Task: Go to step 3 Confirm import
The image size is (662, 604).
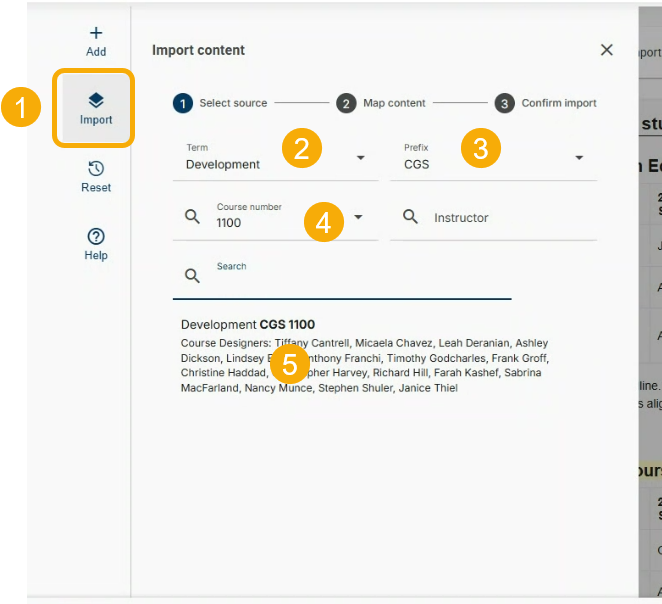Action: coord(545,103)
